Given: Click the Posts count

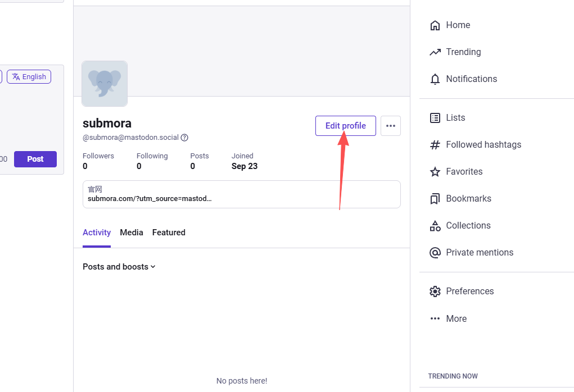Looking at the screenshot, I should point(200,161).
